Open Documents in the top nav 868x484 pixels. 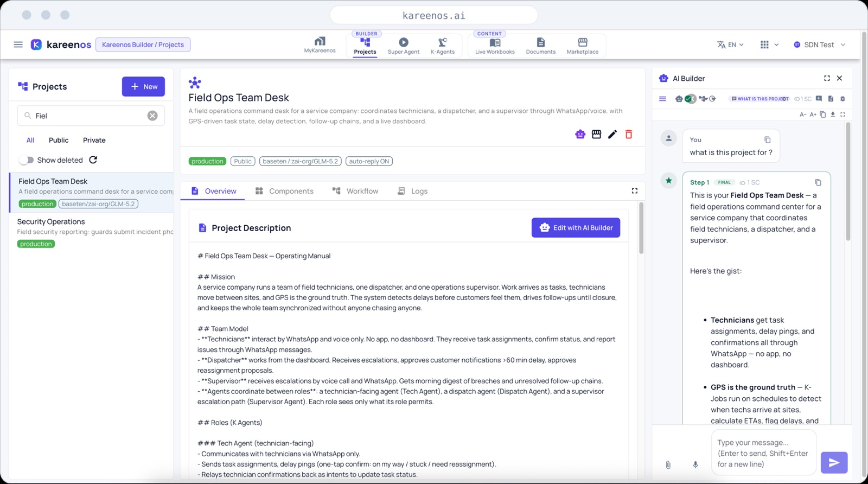(541, 46)
